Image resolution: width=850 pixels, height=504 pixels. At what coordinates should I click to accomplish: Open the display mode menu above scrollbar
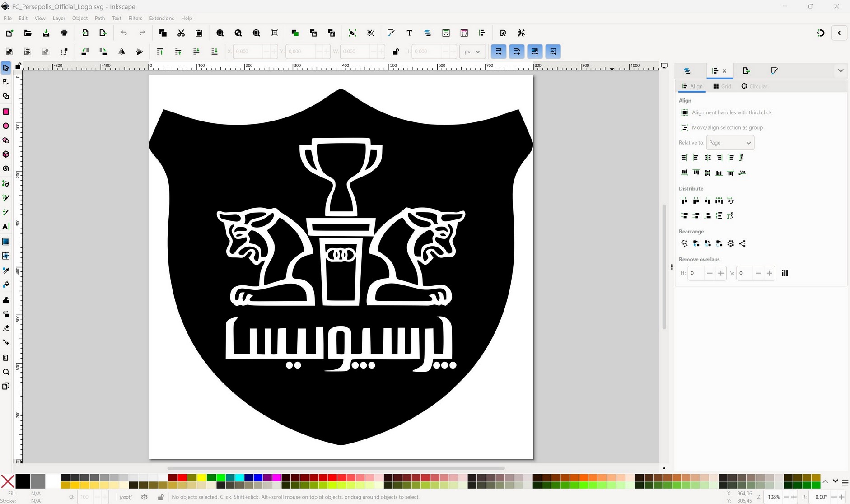point(664,65)
